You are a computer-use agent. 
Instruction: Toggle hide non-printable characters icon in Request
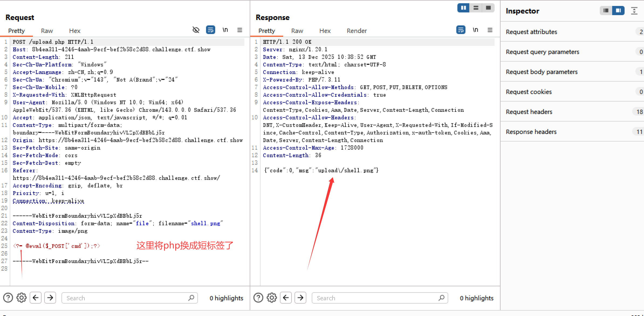tap(196, 30)
